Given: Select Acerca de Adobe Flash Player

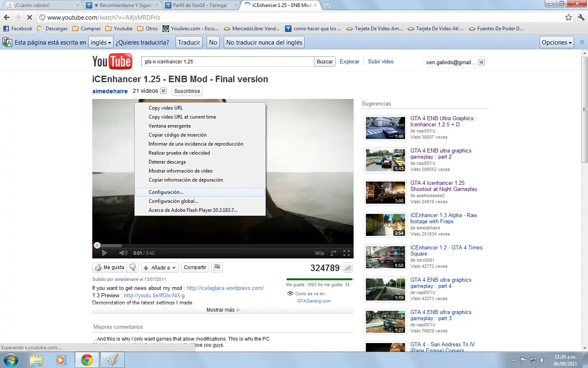Looking at the screenshot, I should [x=200, y=210].
